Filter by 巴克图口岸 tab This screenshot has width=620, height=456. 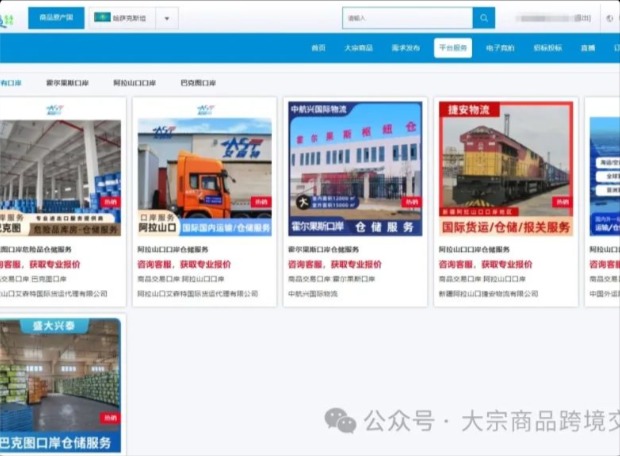(198, 83)
